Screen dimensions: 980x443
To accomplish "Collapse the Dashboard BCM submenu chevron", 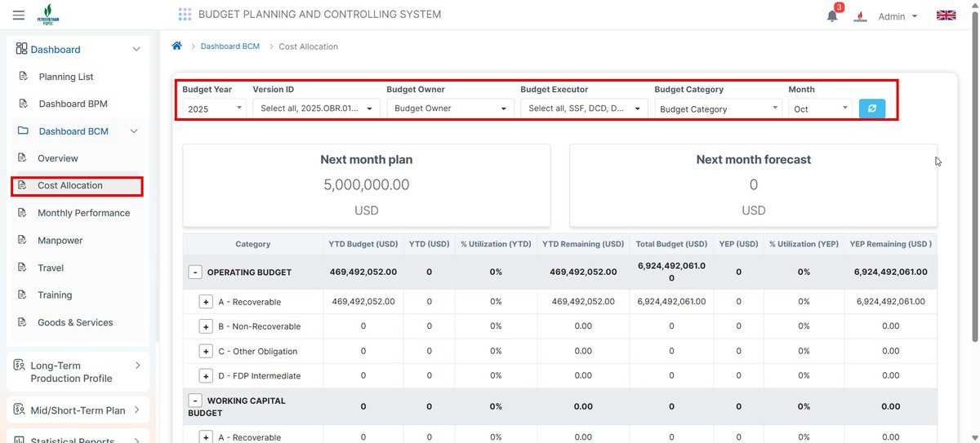I will (x=134, y=131).
